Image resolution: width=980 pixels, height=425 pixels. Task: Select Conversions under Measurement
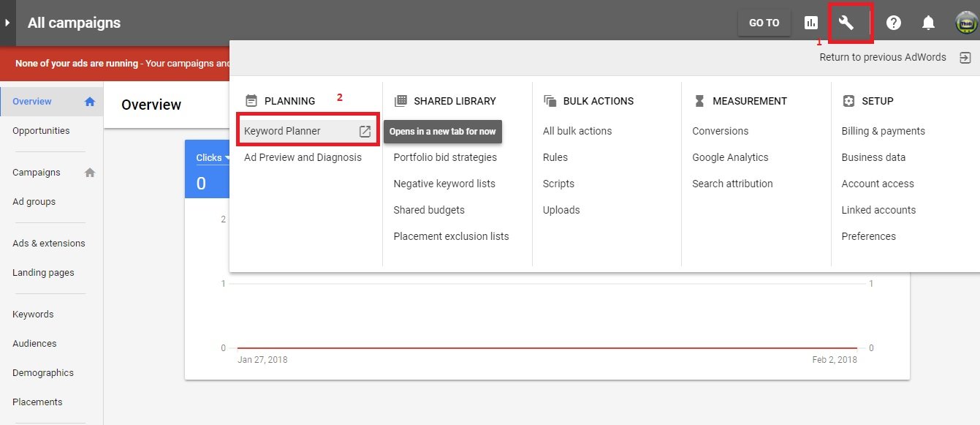720,131
